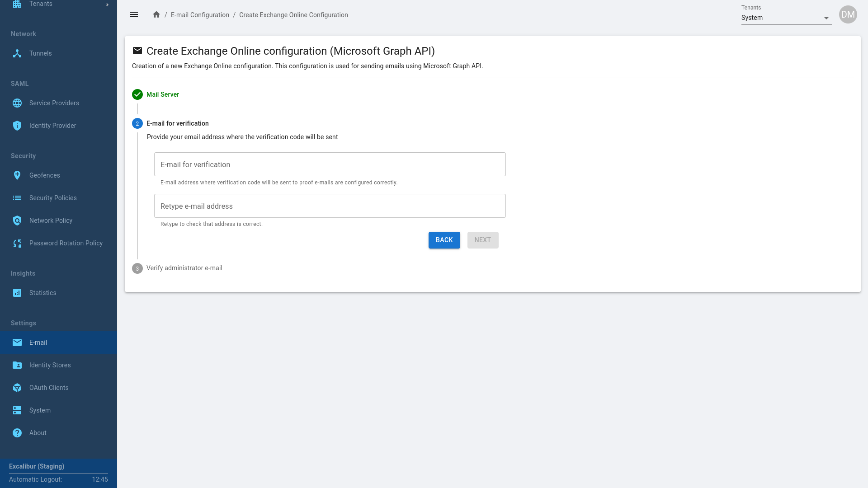Focus the E-mail for verification field
868x488 pixels.
(x=330, y=164)
